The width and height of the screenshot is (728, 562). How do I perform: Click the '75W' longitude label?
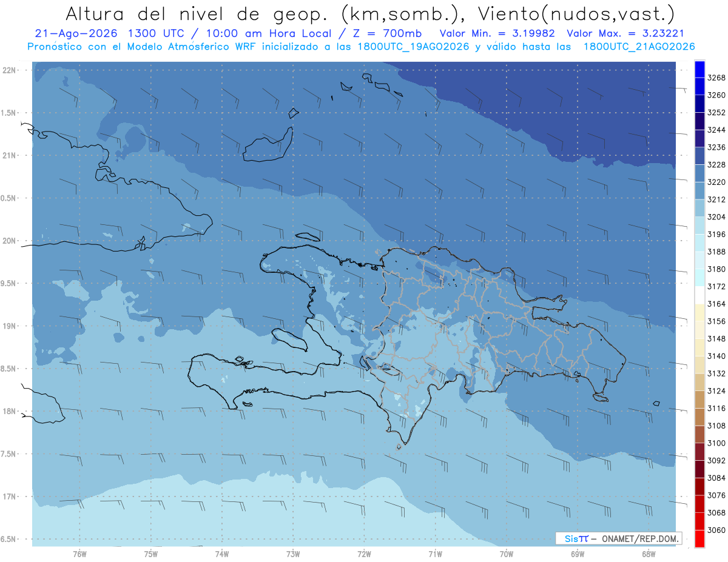(x=151, y=554)
